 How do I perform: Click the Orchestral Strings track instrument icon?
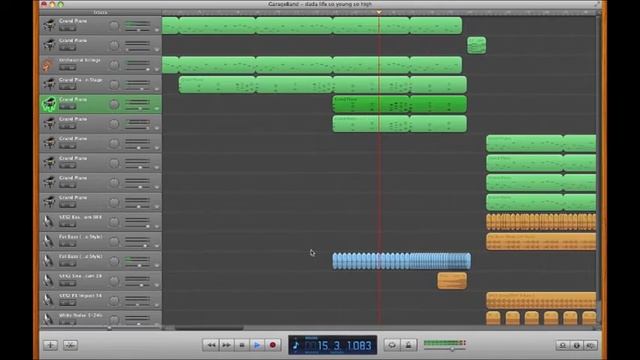coord(49,65)
